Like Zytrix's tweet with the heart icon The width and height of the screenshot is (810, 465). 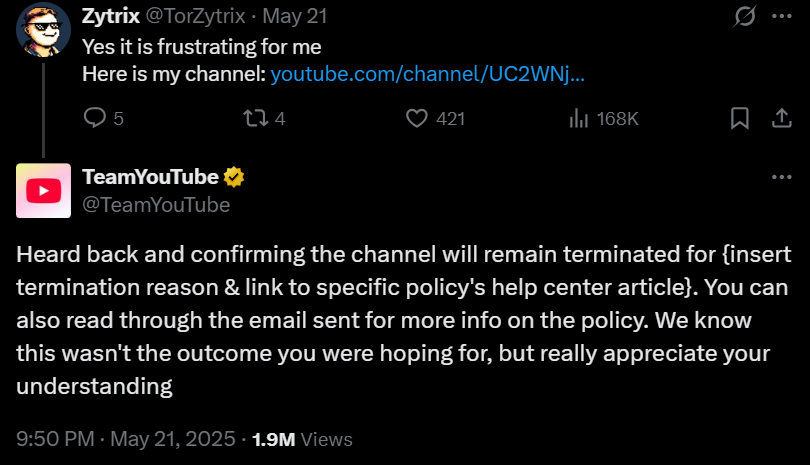[x=418, y=119]
